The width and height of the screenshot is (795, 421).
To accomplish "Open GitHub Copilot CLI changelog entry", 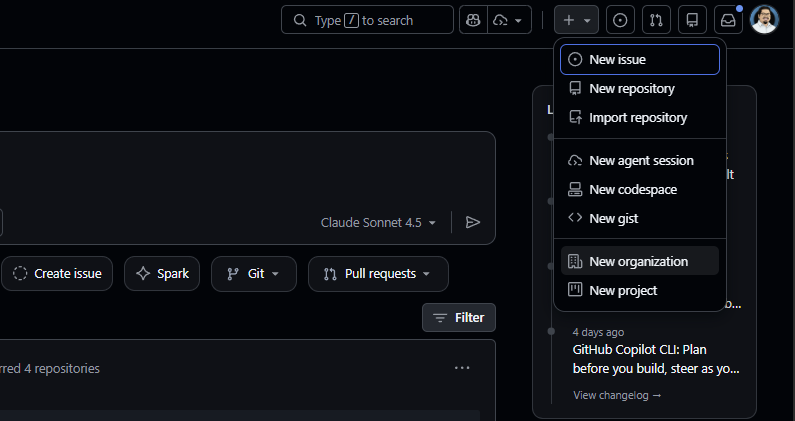I will 656,359.
